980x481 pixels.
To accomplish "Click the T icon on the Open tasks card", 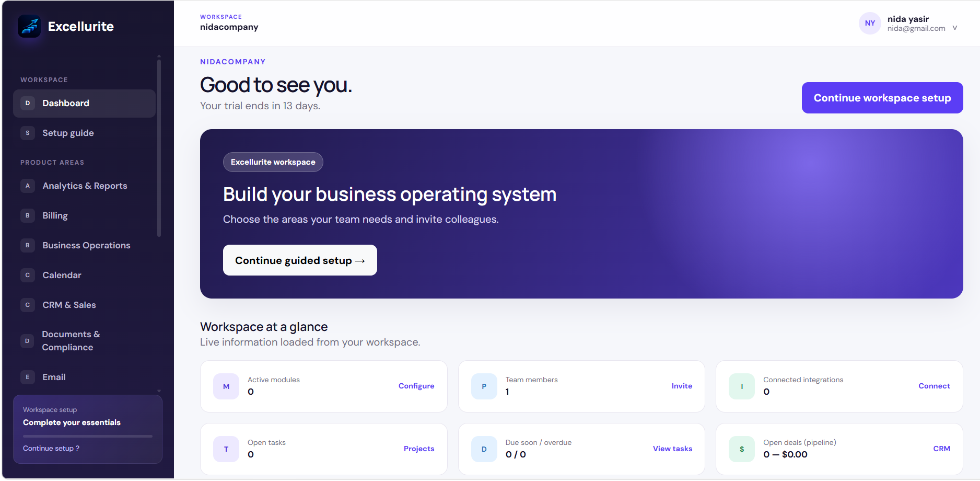I will [226, 449].
